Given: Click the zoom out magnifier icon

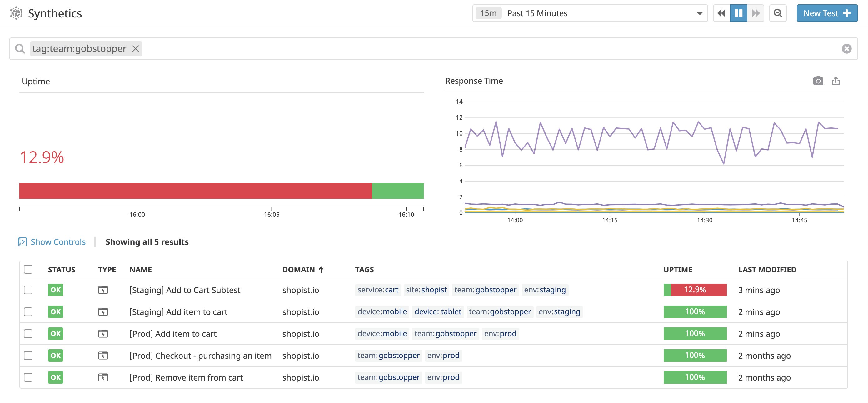Looking at the screenshot, I should [778, 13].
